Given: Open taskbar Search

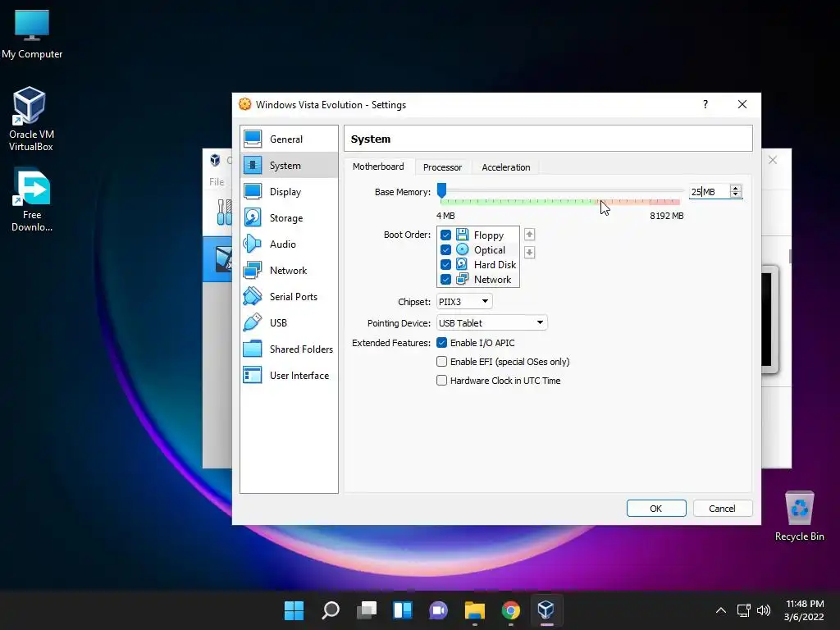Looking at the screenshot, I should tap(331, 610).
